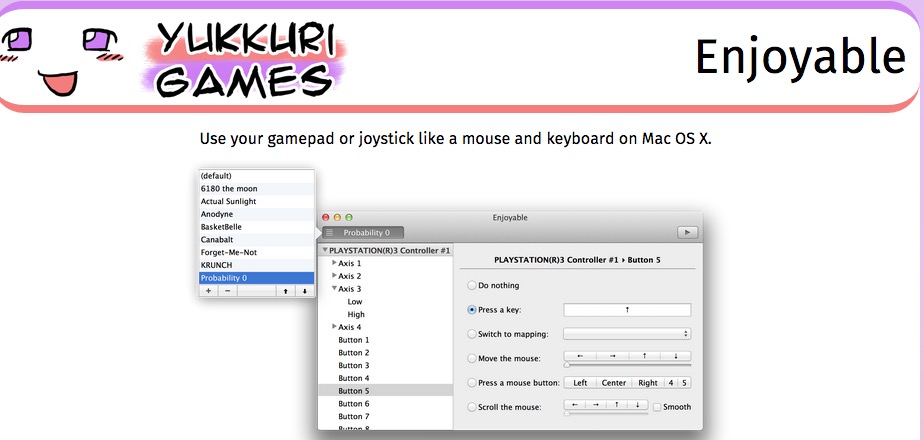The width and height of the screenshot is (924, 440).
Task: Select Button 5 in the tree
Action: pyautogui.click(x=385, y=391)
